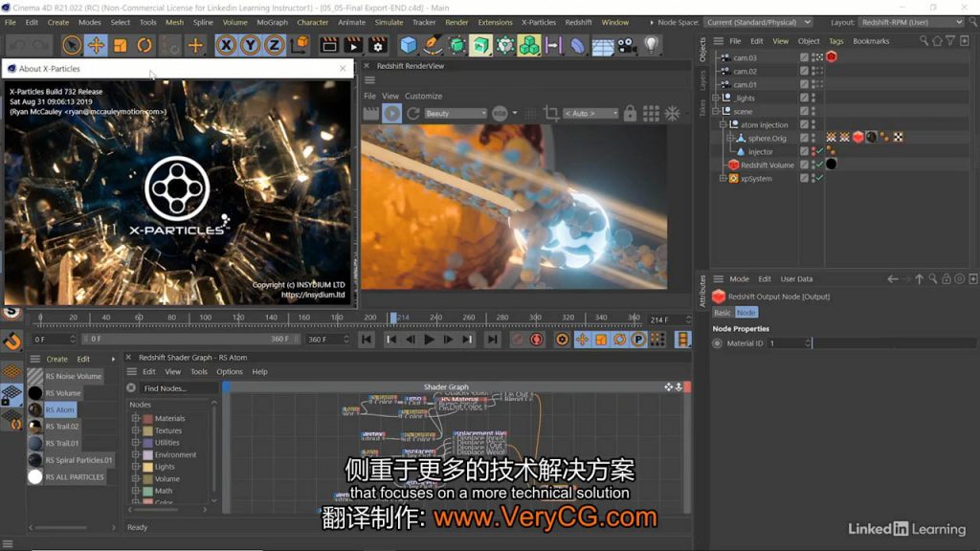The width and height of the screenshot is (980, 551).
Task: Refresh the Redshift RenderView
Action: pyautogui.click(x=413, y=113)
